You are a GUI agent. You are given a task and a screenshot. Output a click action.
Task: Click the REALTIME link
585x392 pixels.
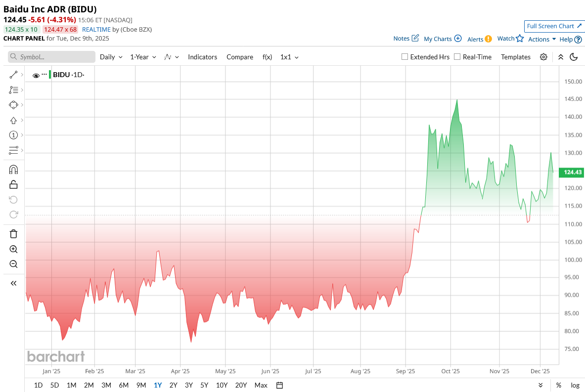coord(96,30)
